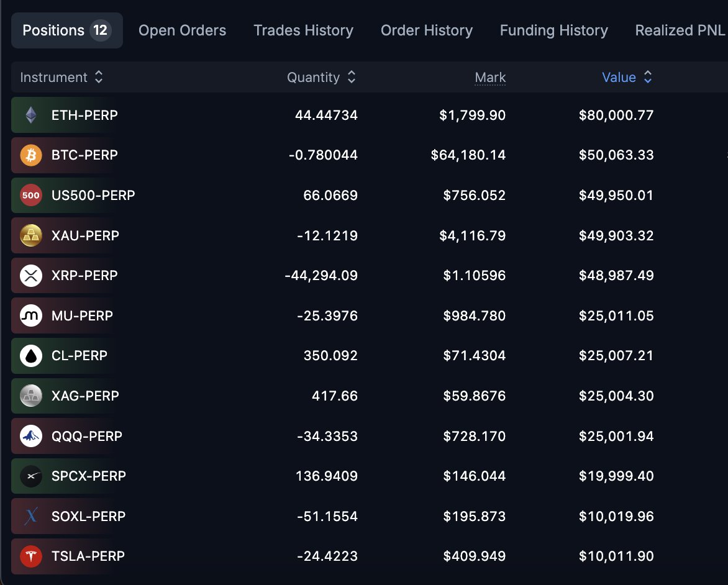The width and height of the screenshot is (728, 585).
Task: Click CL quantity 350.092
Action: [x=330, y=356]
